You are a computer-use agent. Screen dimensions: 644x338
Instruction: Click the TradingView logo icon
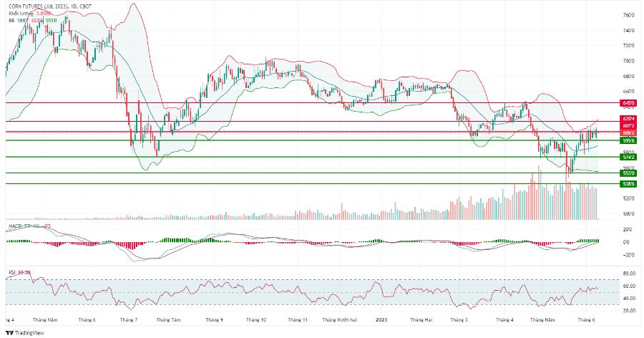click(9, 333)
